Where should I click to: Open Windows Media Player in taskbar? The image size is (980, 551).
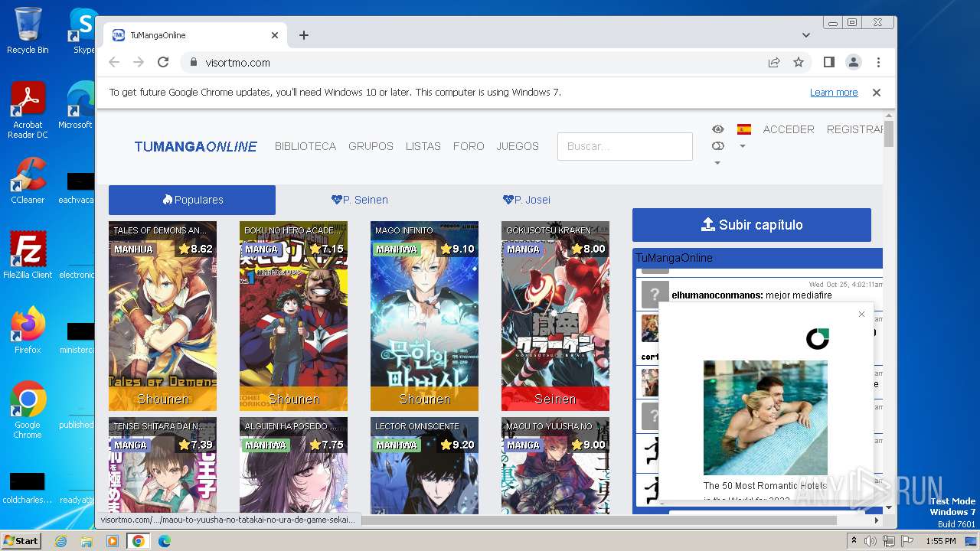click(113, 541)
